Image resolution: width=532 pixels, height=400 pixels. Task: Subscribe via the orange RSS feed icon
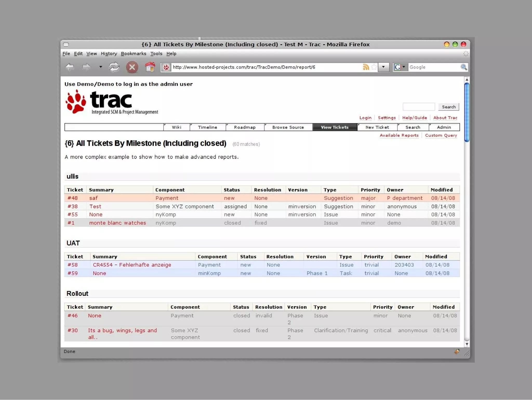coord(366,67)
